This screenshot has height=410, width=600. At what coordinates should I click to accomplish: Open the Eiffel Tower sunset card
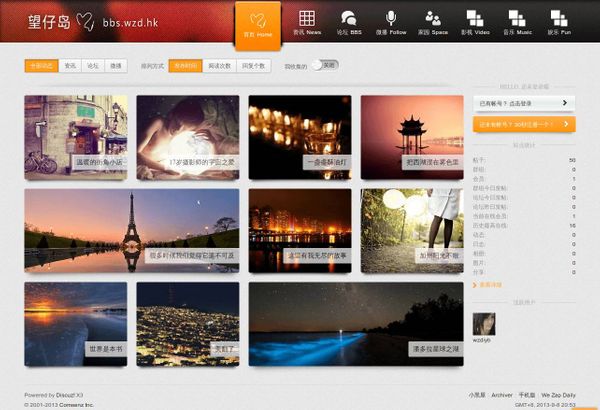click(x=132, y=231)
